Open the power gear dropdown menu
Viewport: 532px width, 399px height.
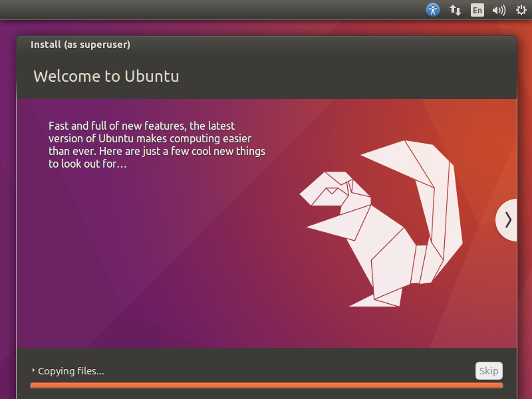tap(521, 10)
